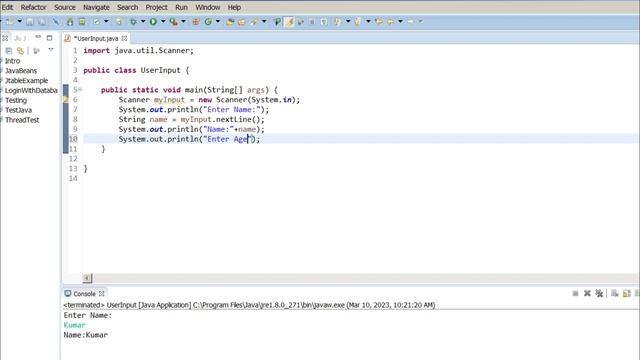Click the New file toolbar icon
Image resolution: width=640 pixels, height=360 pixels.
pyautogui.click(x=9, y=21)
